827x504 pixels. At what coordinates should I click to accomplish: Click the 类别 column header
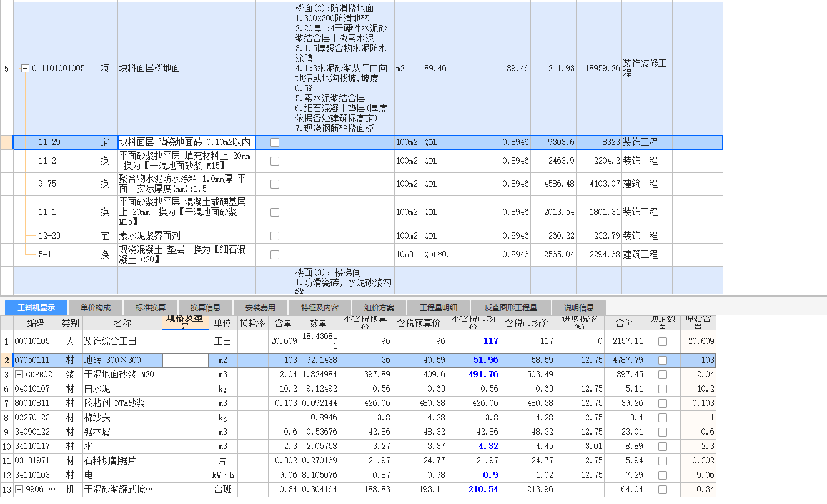(71, 323)
